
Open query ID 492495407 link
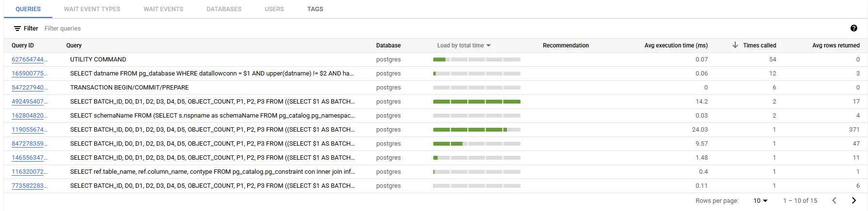(29, 102)
